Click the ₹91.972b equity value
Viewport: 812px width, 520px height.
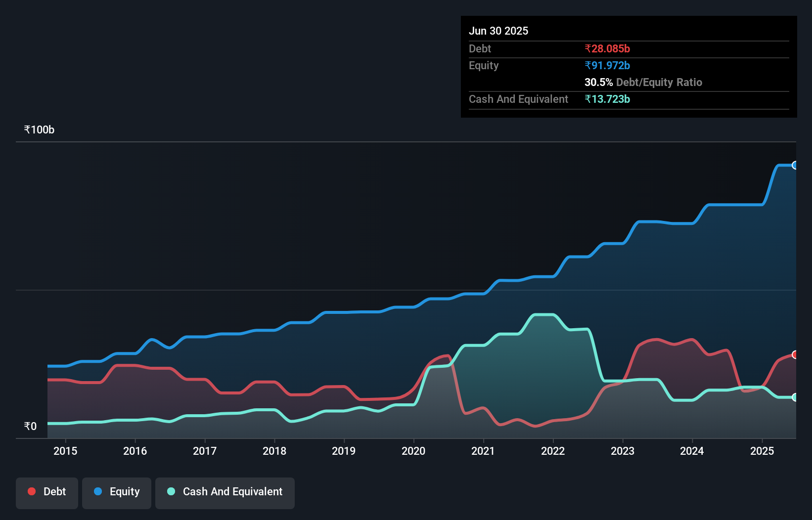tap(607, 65)
